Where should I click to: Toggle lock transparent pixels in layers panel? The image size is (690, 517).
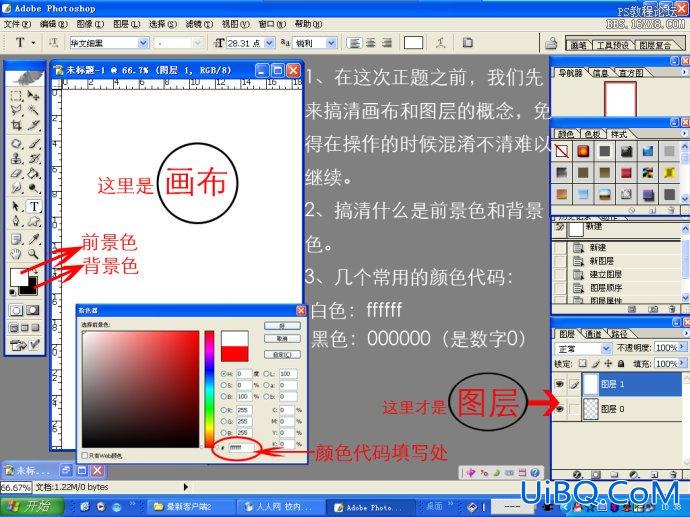(x=583, y=363)
